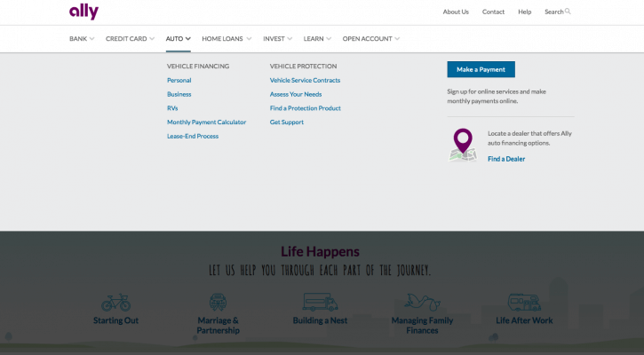Click the Make a Payment button
This screenshot has height=355, width=644.
coord(481,69)
